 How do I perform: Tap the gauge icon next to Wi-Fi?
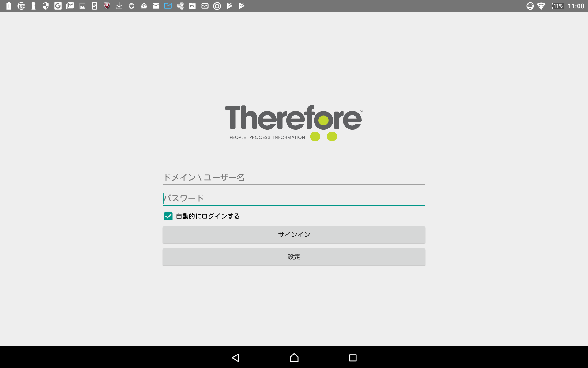530,6
